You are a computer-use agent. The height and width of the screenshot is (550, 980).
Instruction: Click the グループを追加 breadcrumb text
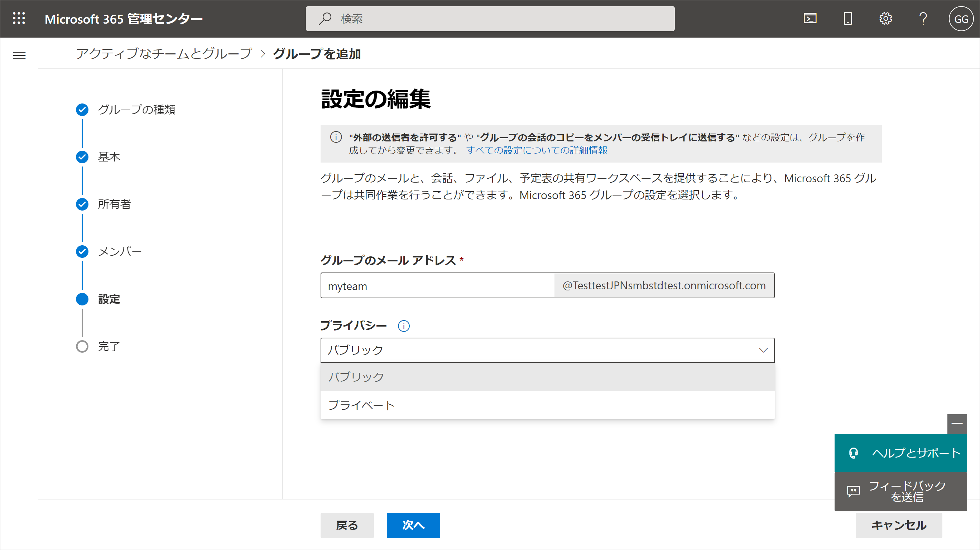point(317,54)
